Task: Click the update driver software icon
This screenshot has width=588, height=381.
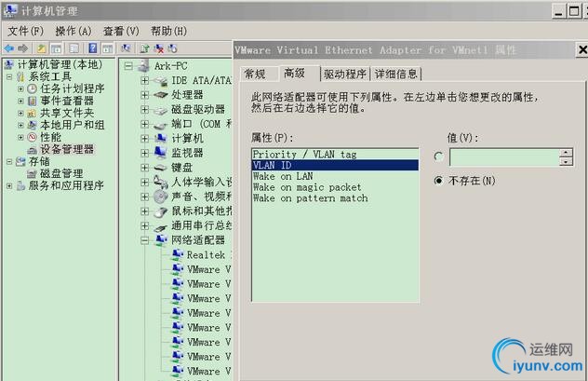Action: point(144,48)
